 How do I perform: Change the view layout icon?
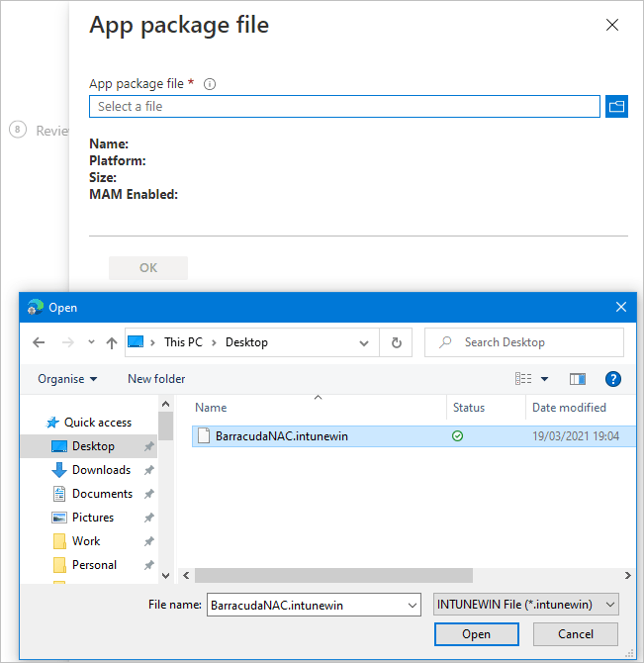523,379
